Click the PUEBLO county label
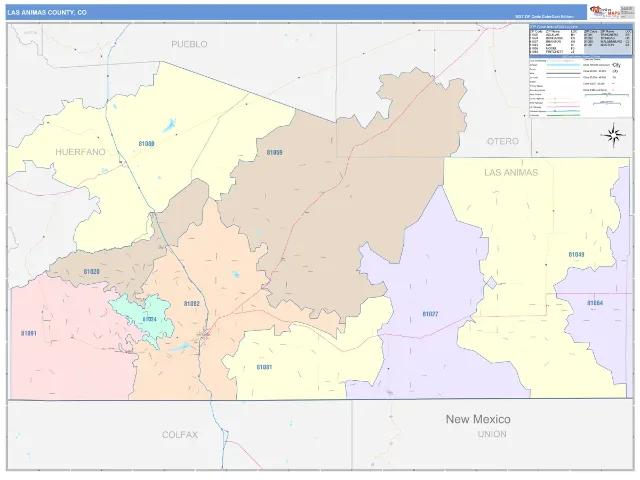This screenshot has height=480, width=640. point(189,44)
